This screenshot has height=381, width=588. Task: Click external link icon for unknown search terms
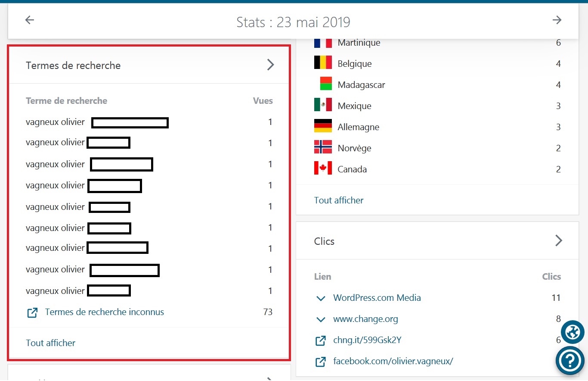(x=32, y=312)
